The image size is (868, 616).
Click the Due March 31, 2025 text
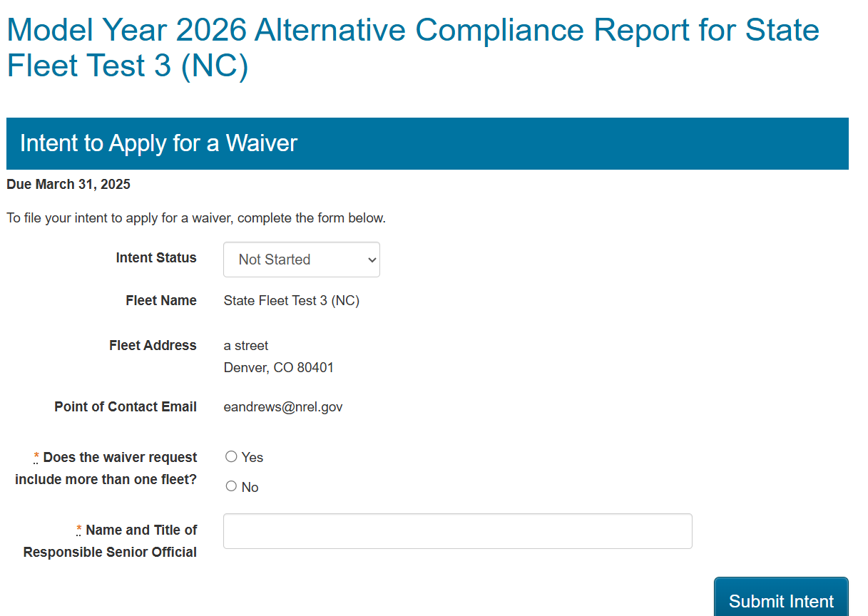(68, 185)
